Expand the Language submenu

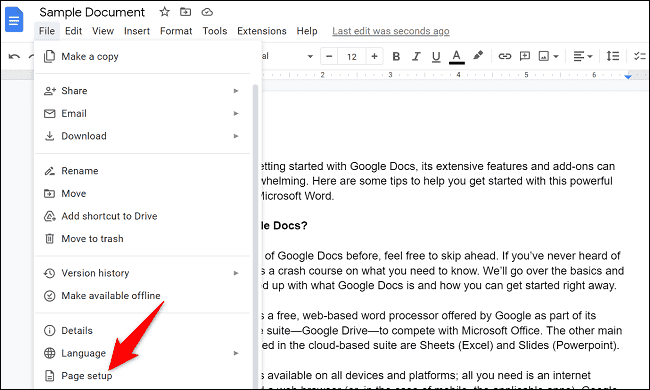tap(143, 353)
